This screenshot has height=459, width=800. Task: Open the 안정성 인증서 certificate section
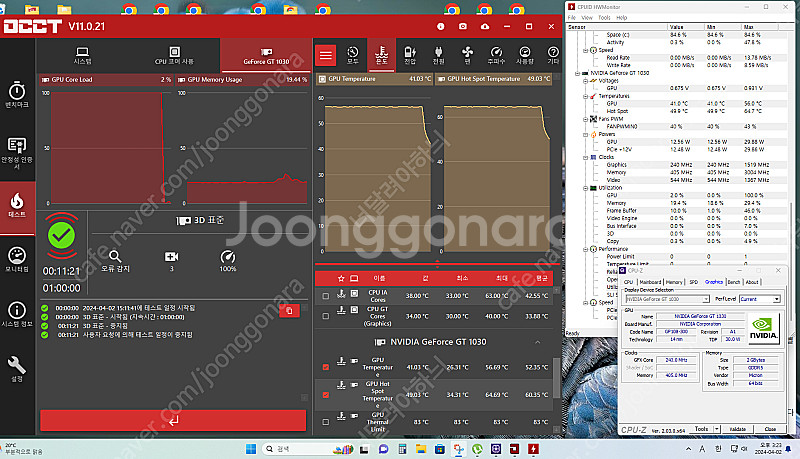[17, 152]
